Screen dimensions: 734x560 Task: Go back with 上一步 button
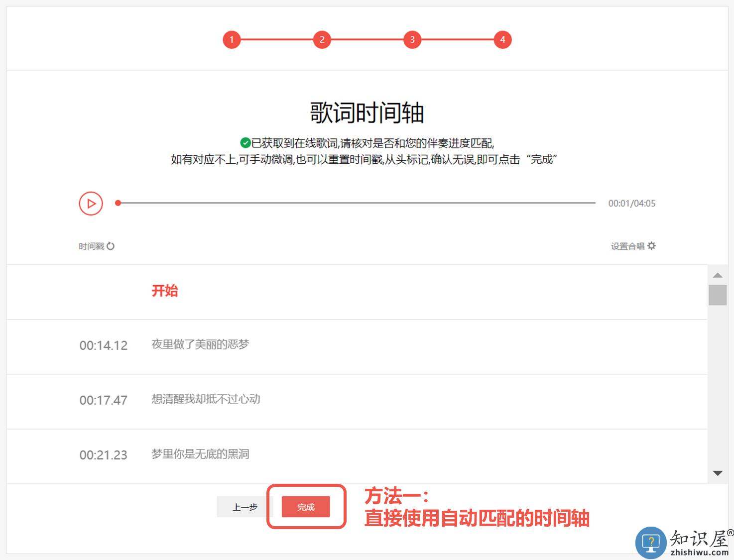(x=245, y=507)
